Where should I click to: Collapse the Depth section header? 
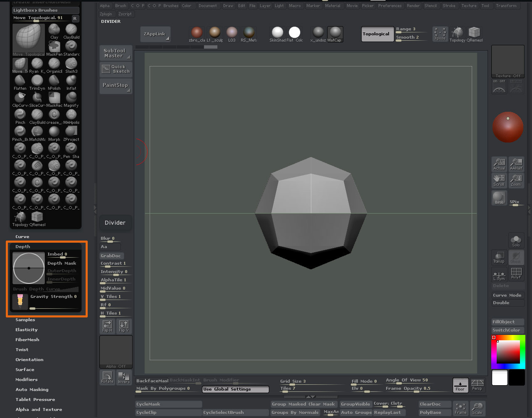tap(23, 246)
